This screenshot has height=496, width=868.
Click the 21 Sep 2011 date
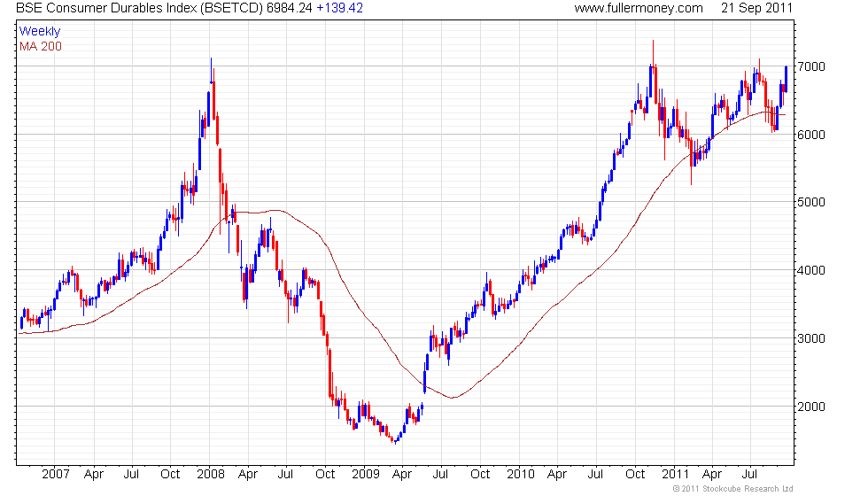click(x=758, y=8)
